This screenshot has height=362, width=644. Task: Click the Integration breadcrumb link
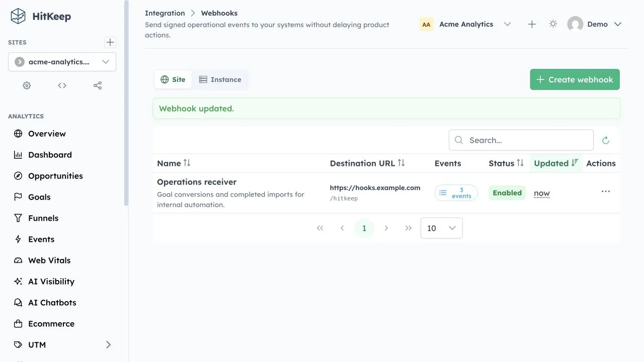pos(165,13)
